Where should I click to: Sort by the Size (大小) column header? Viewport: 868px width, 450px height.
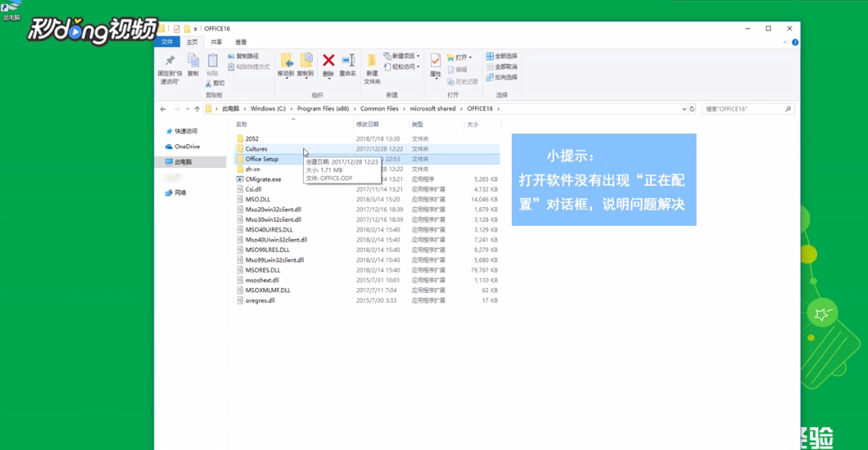(472, 124)
